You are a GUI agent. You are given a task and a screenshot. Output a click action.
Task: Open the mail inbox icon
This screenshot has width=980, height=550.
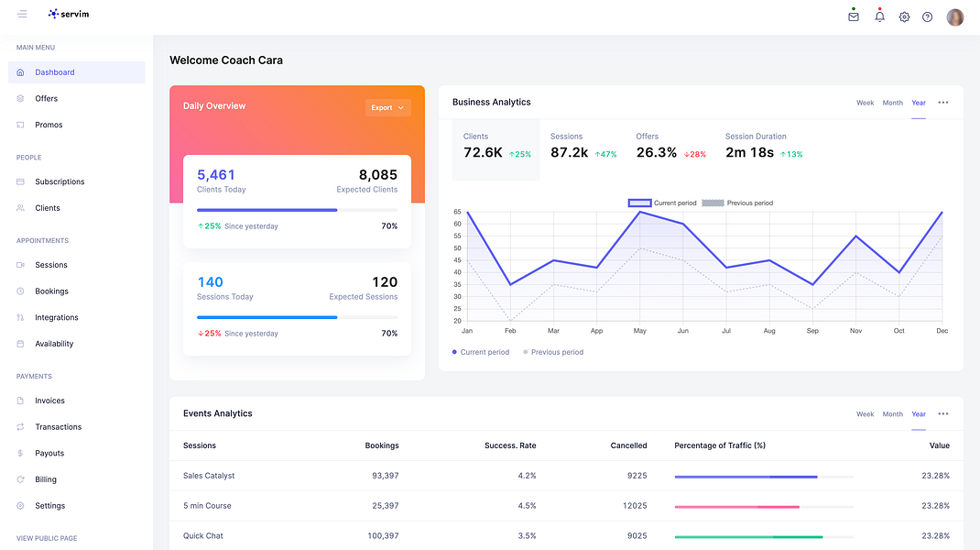click(853, 16)
